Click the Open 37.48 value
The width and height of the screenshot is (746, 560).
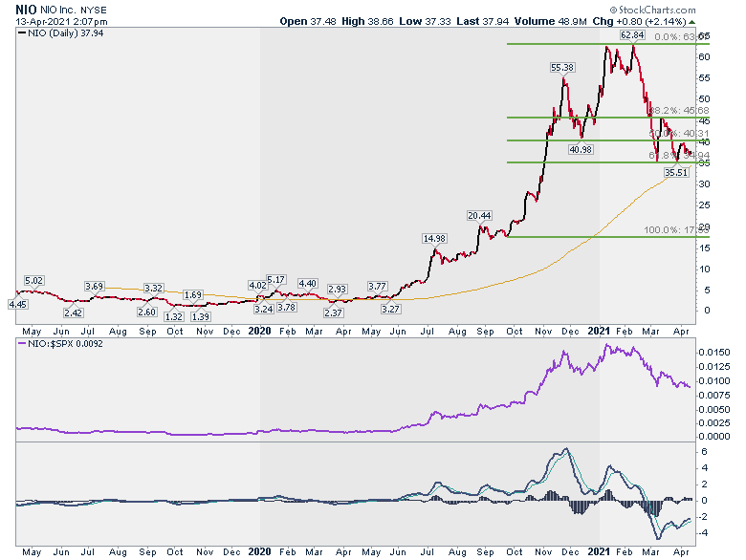coord(308,21)
